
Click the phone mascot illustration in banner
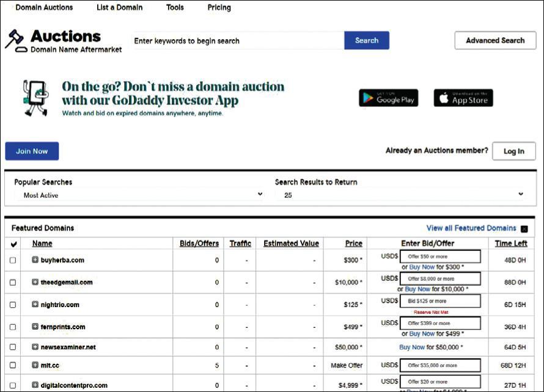click(35, 98)
